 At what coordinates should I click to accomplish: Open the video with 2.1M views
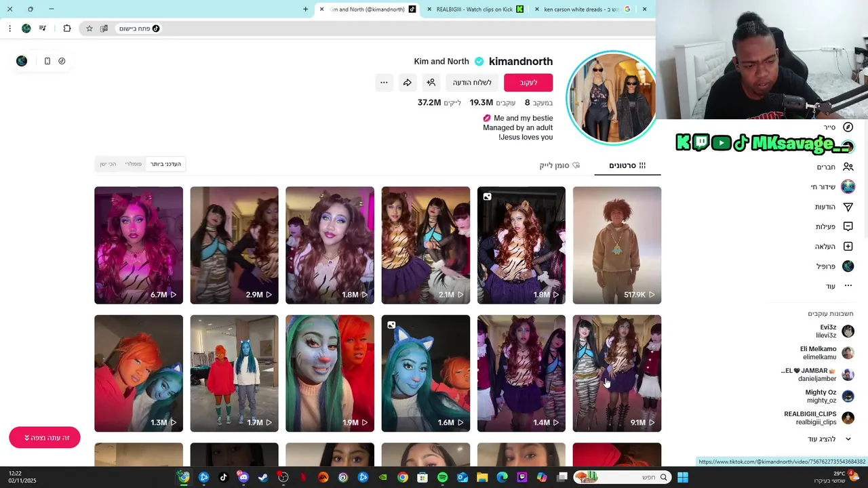pos(426,245)
